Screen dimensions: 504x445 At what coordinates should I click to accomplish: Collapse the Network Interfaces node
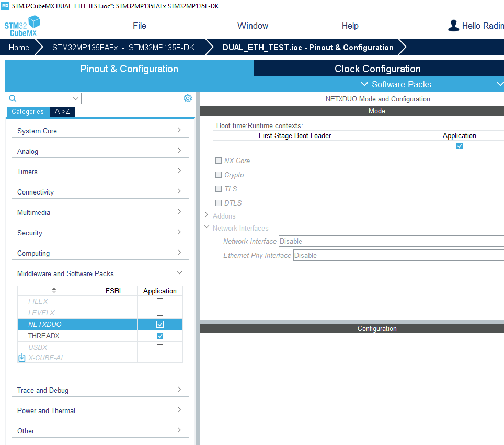click(206, 227)
